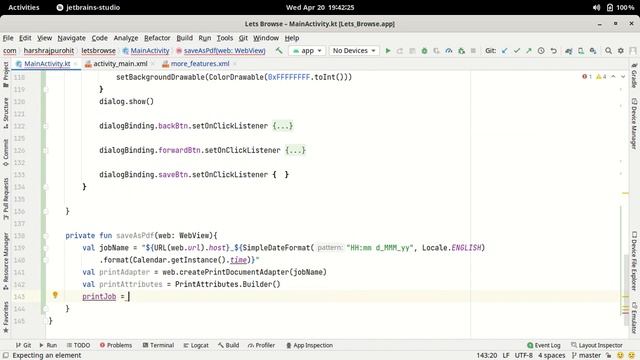
Task: Toggle tool window visibility icon in status bar
Action: pyautogui.click(x=6, y=356)
